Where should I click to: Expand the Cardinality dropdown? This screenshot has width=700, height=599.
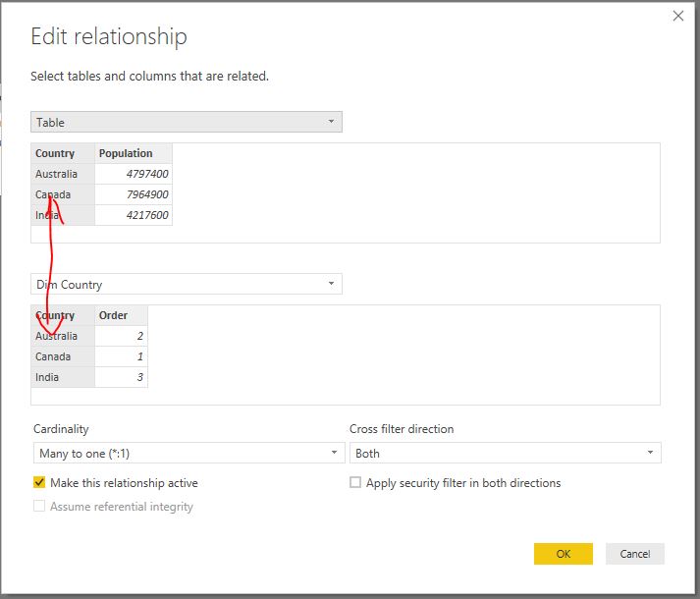(x=188, y=453)
